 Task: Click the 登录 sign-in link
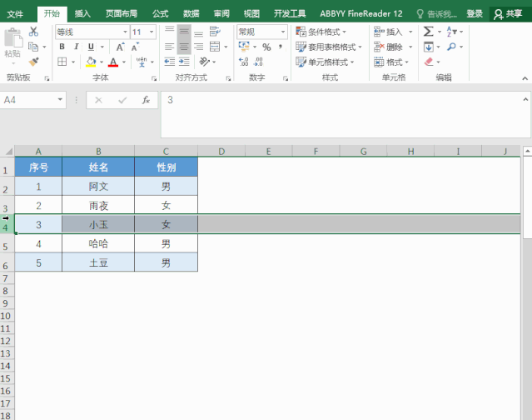[x=475, y=14]
